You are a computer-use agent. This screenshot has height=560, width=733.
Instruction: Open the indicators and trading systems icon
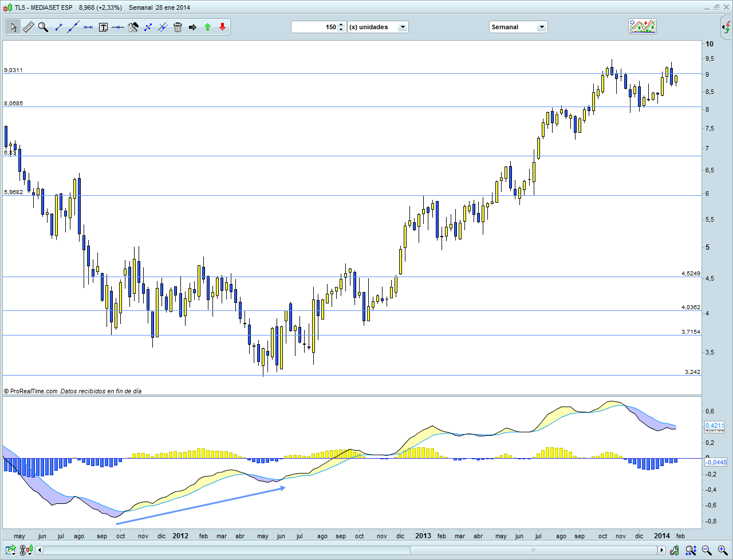[x=642, y=26]
